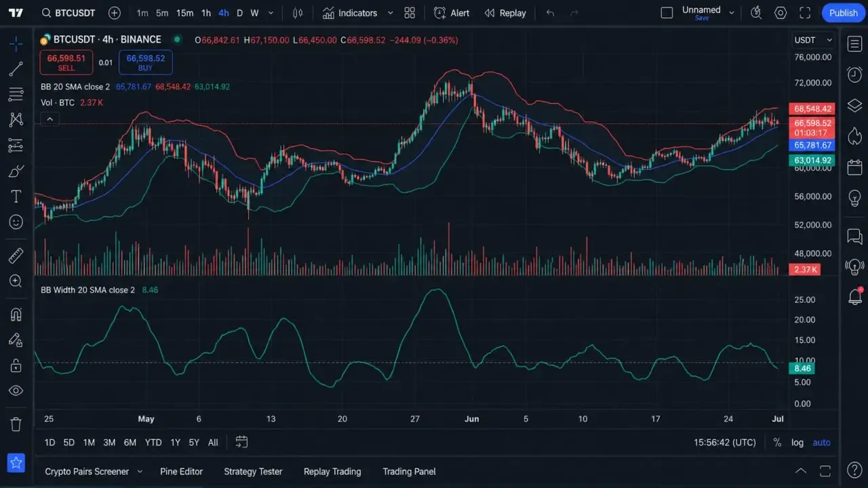Collapse the indicator legend chevron

tap(50, 119)
